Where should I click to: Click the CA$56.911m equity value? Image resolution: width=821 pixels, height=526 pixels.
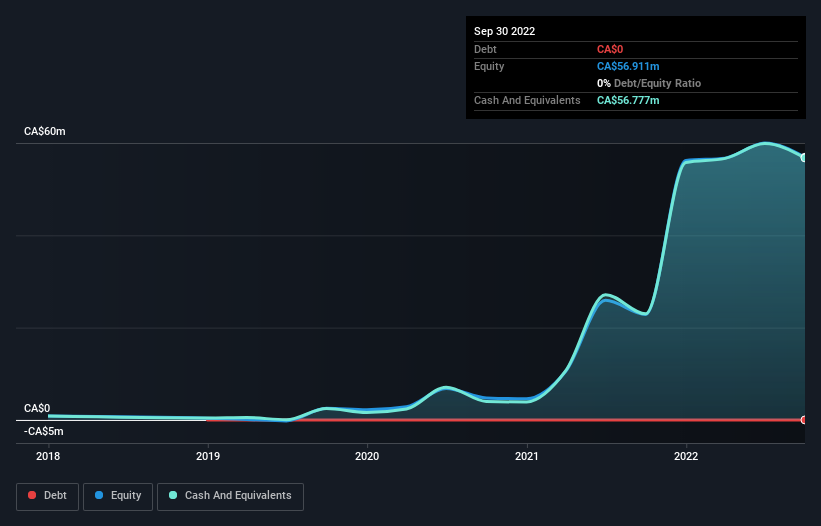[628, 66]
